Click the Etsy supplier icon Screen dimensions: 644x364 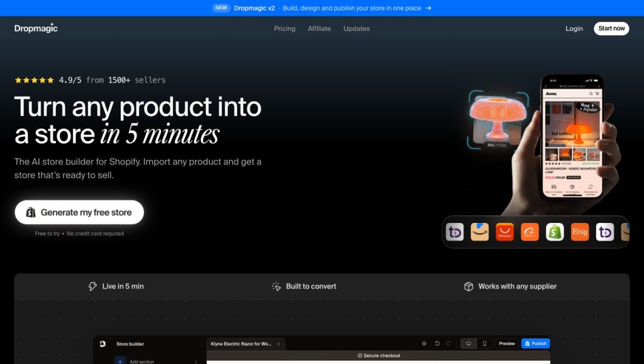coord(580,232)
